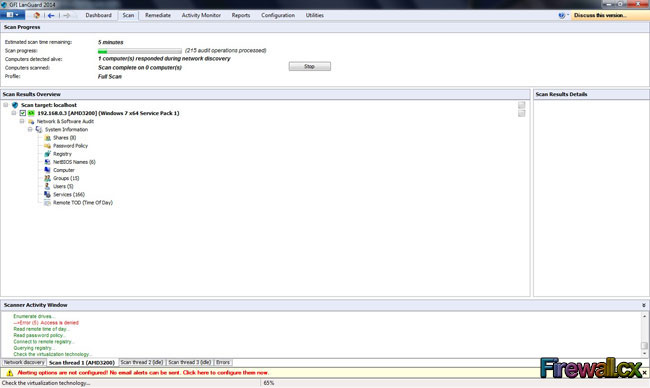Open the Discuss this version link
650x388 pixels.
pos(600,15)
